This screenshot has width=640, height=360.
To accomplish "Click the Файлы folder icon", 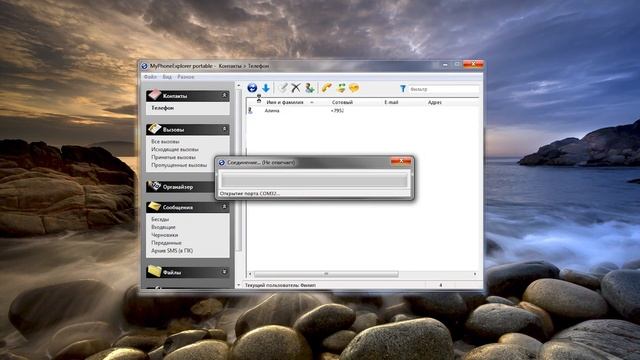I will pos(155,271).
